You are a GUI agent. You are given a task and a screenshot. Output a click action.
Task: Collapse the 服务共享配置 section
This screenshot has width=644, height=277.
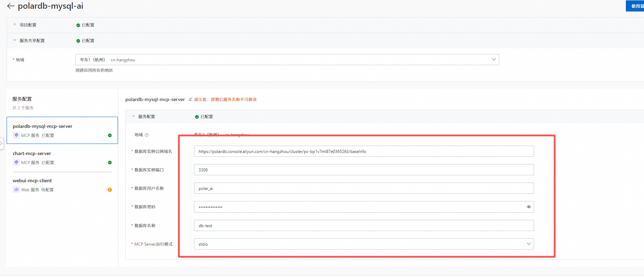click(15, 40)
